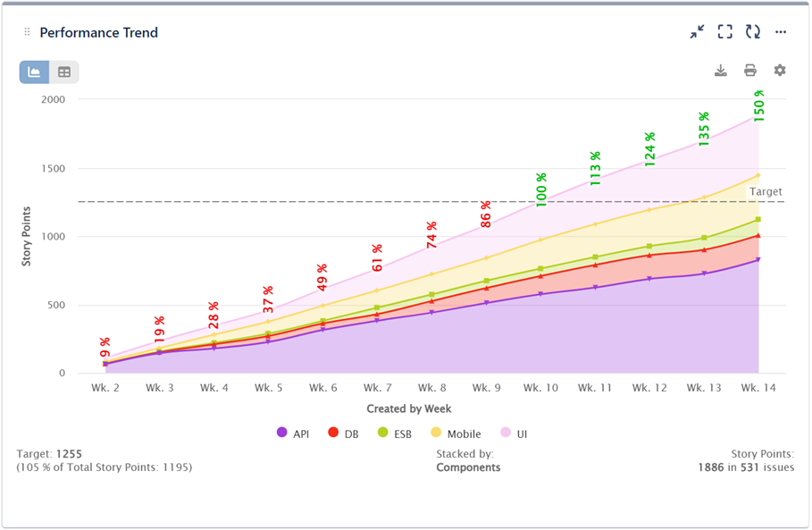Open the ellipsis overflow menu
This screenshot has height=530, width=812.
780,31
